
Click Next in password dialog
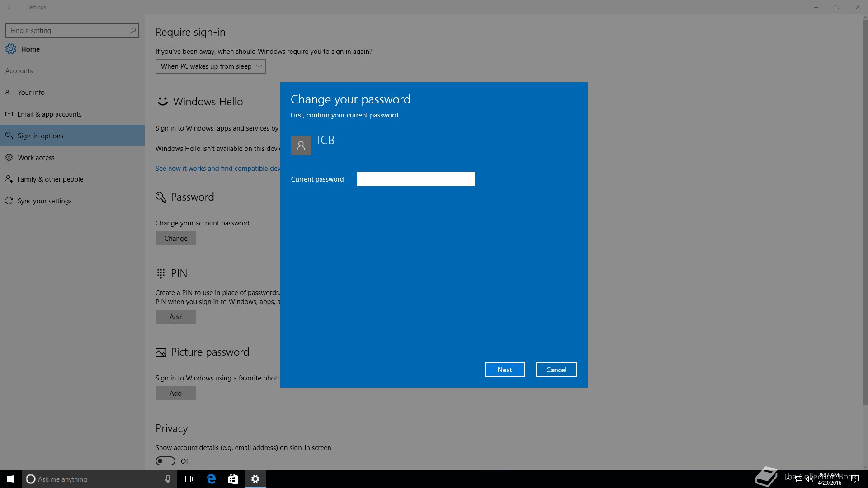click(505, 370)
